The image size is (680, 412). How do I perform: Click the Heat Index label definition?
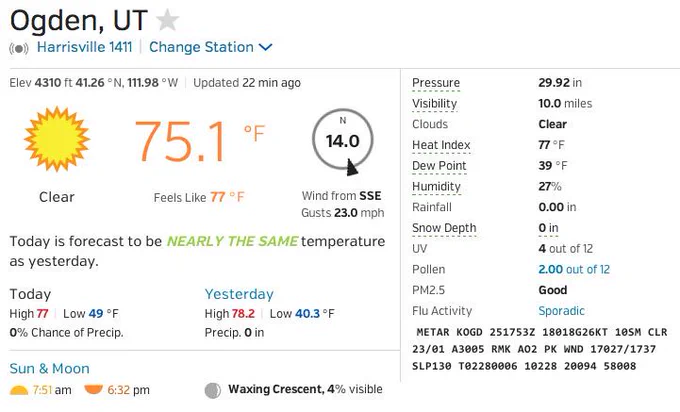(441, 145)
